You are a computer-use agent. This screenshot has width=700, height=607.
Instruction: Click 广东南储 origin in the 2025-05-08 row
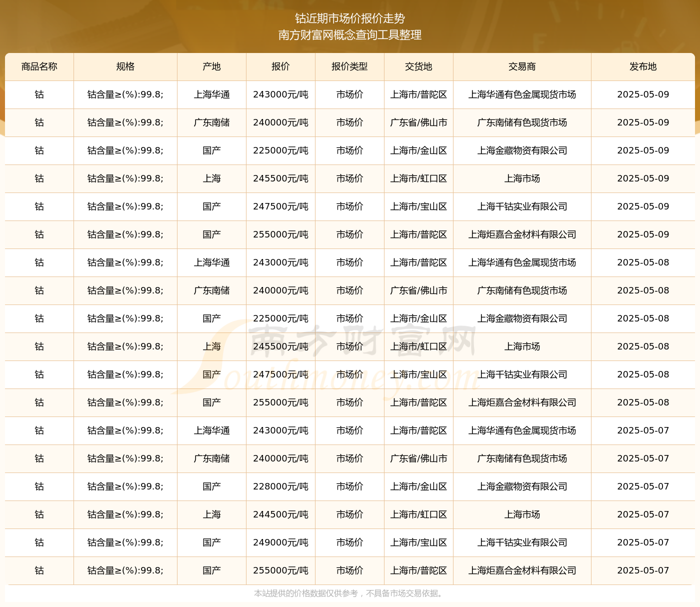212,290
